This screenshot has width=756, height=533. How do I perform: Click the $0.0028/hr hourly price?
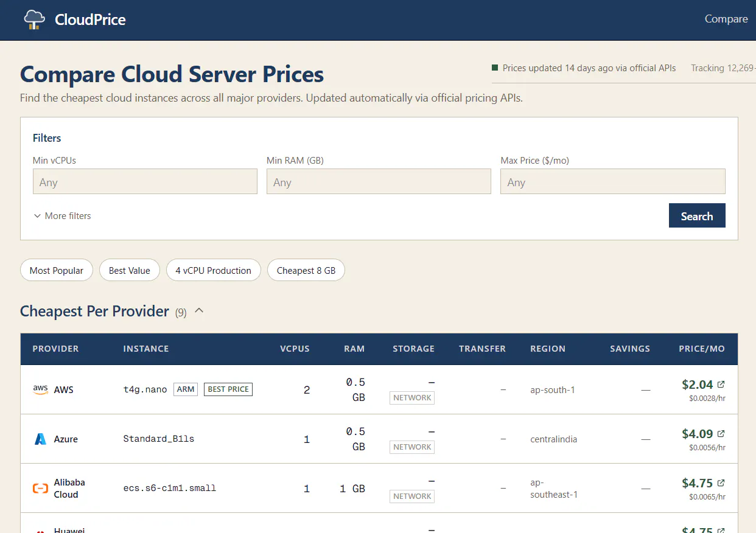click(x=707, y=399)
